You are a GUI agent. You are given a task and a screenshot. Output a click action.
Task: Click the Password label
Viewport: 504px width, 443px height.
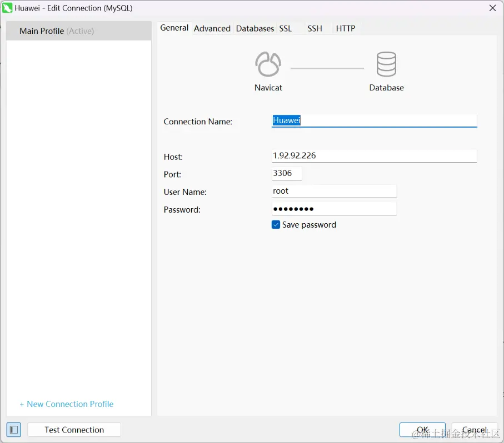tap(182, 210)
